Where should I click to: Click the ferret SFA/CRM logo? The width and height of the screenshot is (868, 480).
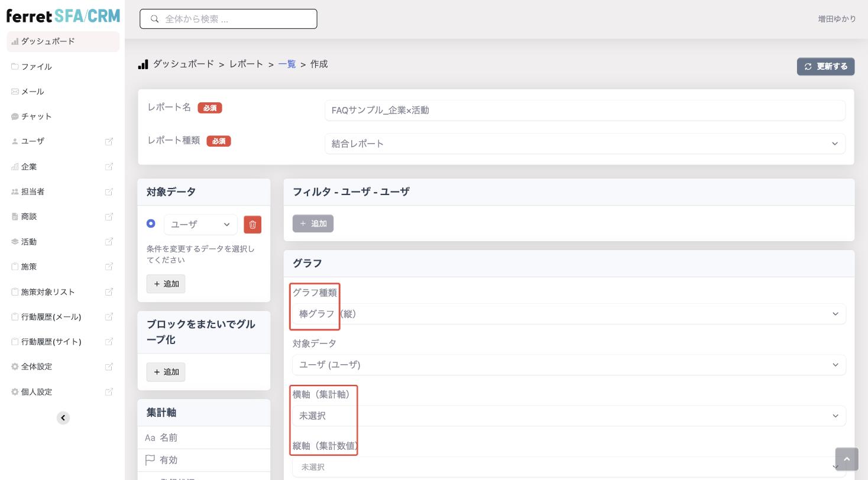click(63, 16)
